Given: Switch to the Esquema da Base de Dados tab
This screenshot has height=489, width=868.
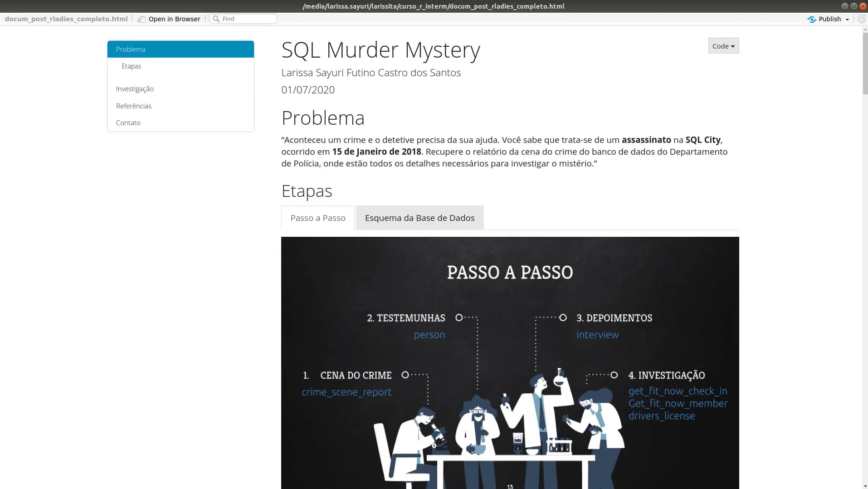Looking at the screenshot, I should point(419,218).
